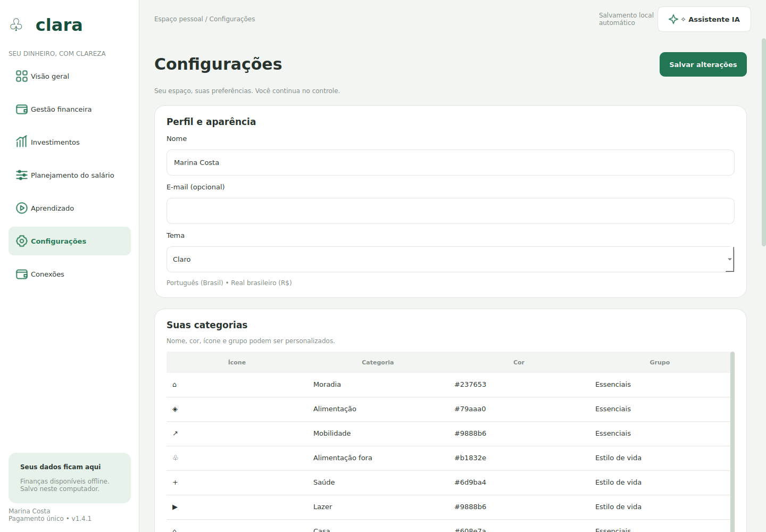Click the page vertical scrollbar
Screen dimensions: 766x532
(763, 142)
